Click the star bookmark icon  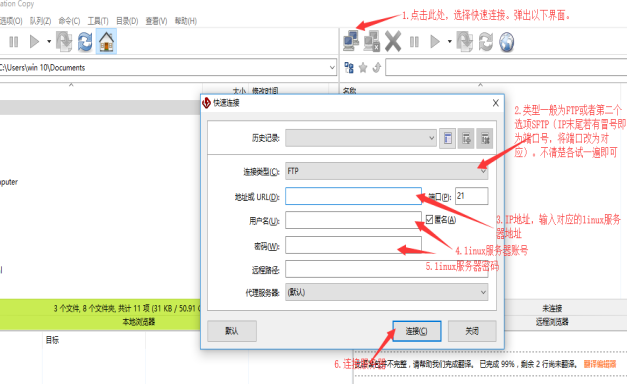[363, 68]
